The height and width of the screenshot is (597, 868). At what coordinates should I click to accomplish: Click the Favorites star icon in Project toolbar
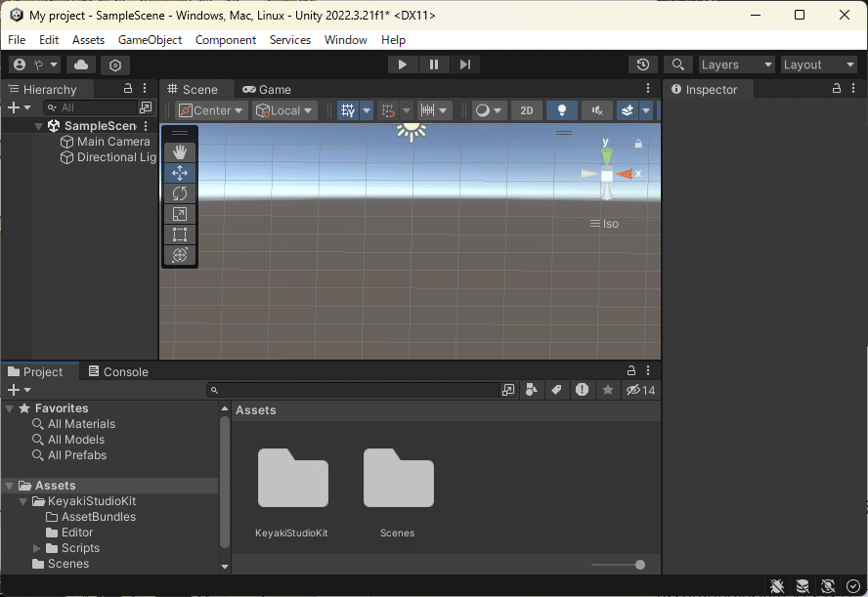[x=607, y=390]
